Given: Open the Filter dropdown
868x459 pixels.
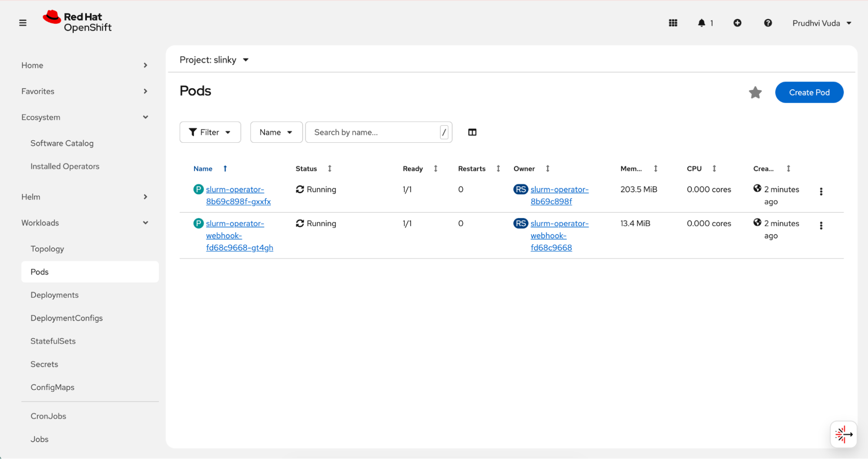Looking at the screenshot, I should click(210, 132).
